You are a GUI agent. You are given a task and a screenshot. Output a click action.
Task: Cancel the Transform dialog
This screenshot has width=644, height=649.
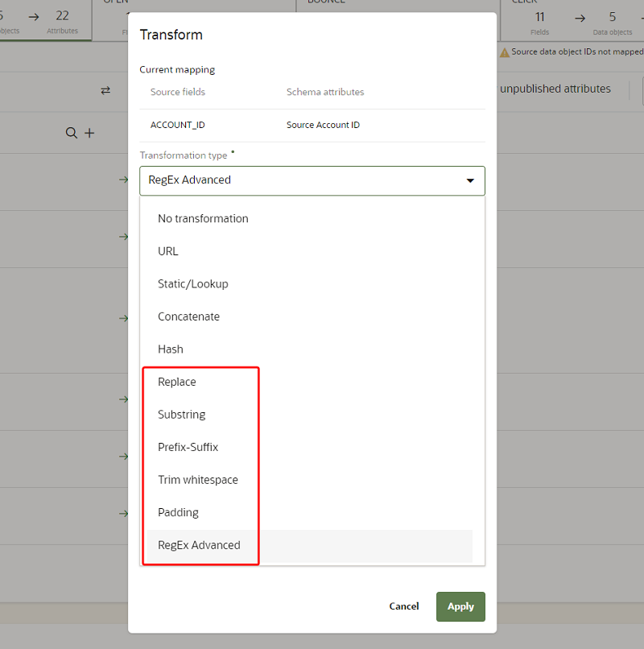[403, 606]
